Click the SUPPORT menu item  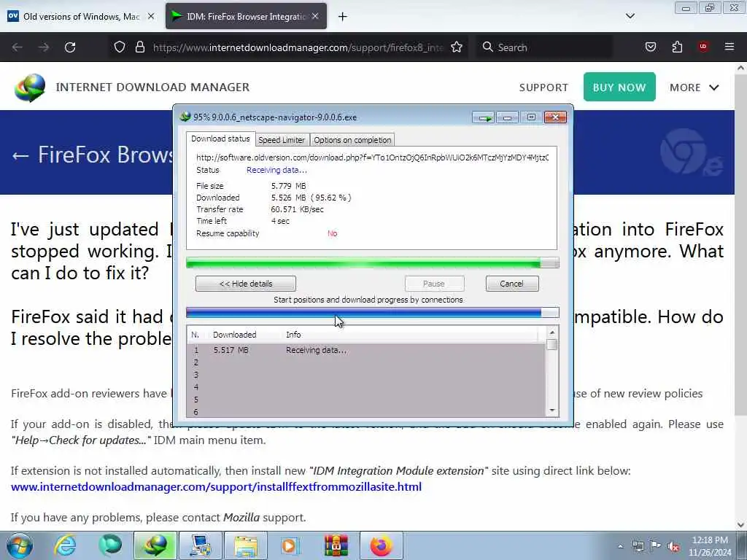coord(543,87)
